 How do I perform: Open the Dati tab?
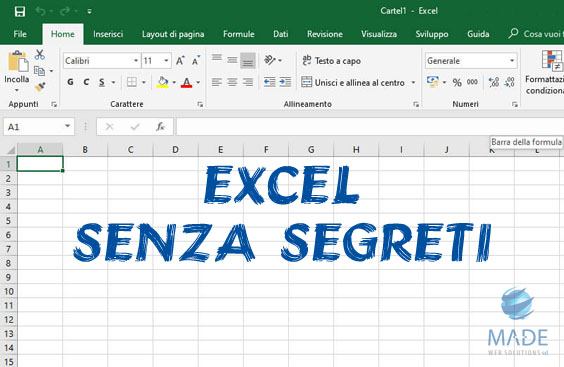pos(281,34)
